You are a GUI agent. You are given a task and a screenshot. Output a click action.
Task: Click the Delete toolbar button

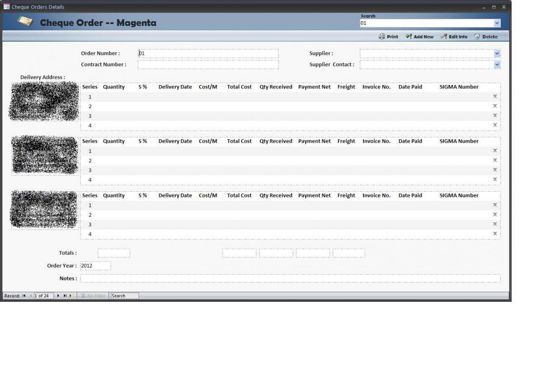[486, 37]
